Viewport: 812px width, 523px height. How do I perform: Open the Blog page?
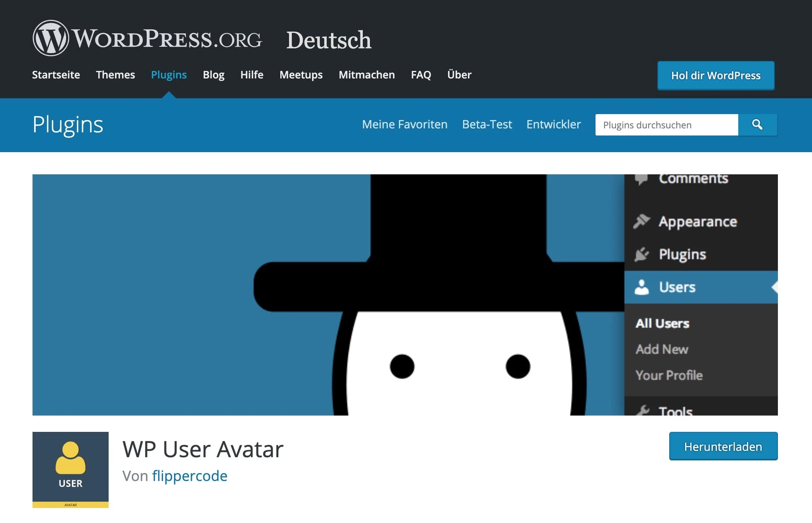213,75
